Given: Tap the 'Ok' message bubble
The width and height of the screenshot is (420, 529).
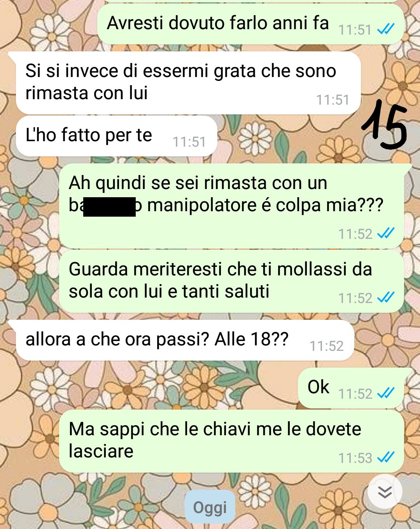Looking at the screenshot, I should 351,388.
